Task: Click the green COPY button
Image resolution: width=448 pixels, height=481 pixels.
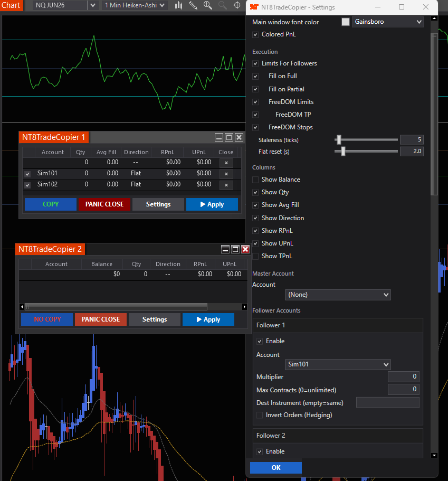Action: coord(51,204)
